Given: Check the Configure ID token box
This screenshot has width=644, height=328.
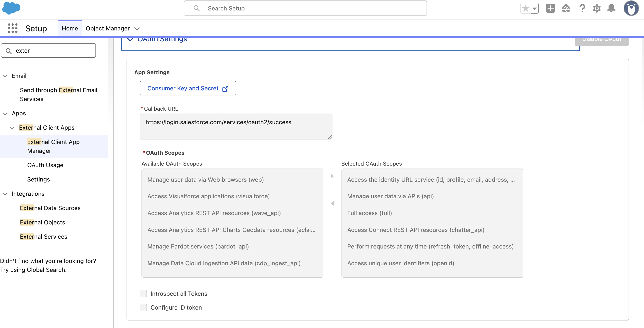Looking at the screenshot, I should point(143,308).
